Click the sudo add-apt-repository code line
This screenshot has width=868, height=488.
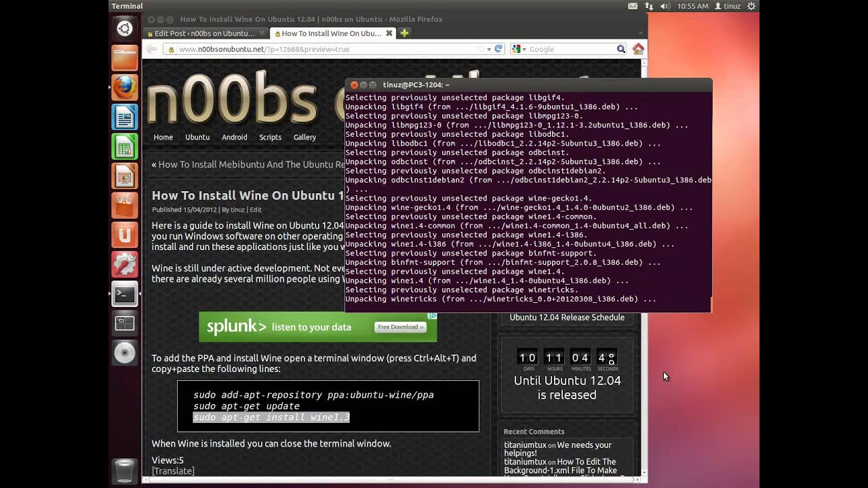coord(313,394)
